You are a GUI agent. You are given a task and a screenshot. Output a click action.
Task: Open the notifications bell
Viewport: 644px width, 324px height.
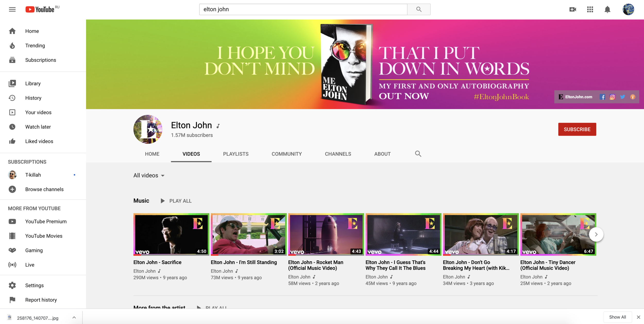click(x=607, y=10)
